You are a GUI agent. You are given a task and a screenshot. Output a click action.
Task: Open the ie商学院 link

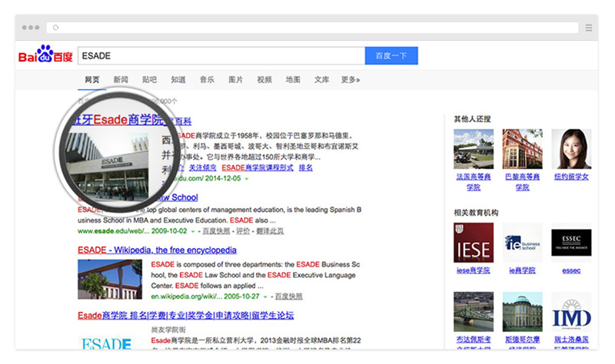523,270
